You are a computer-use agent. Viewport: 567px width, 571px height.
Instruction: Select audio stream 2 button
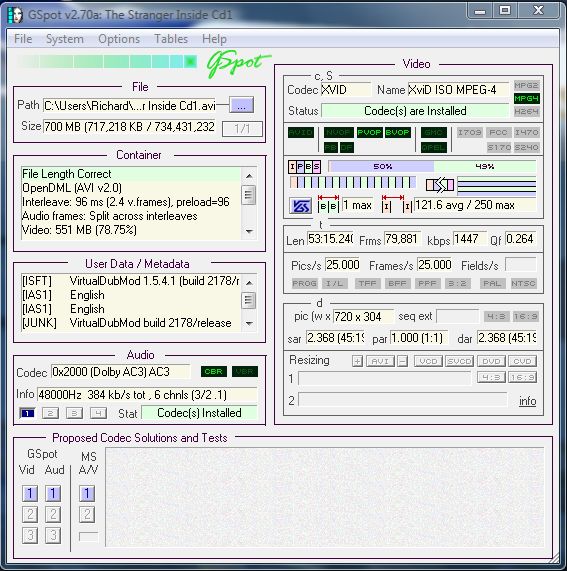coord(50,413)
